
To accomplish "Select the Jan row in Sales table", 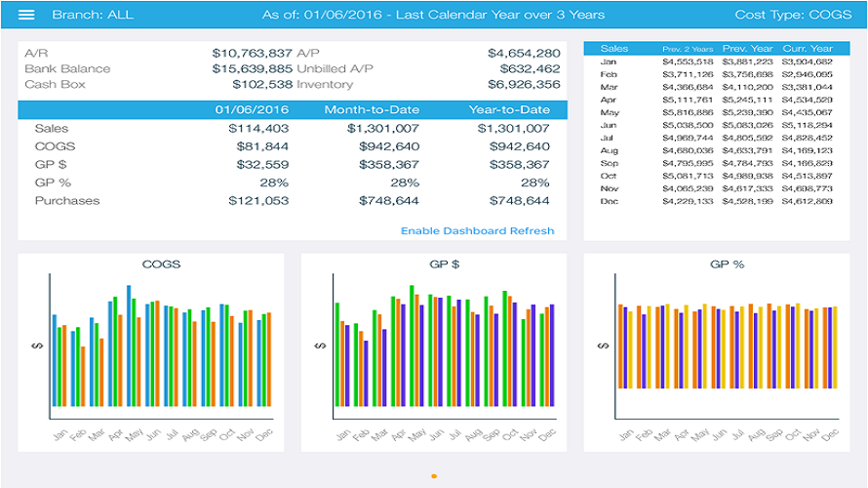I will [716, 61].
